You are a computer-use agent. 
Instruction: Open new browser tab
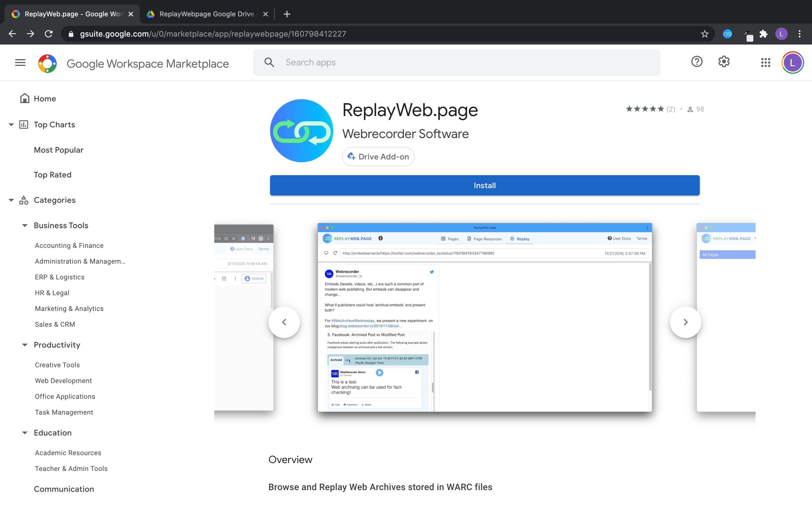(286, 14)
